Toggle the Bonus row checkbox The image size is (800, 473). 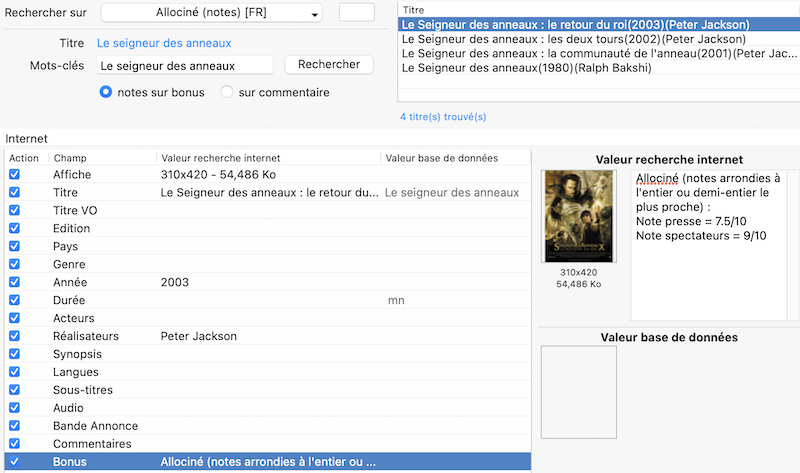[14, 462]
